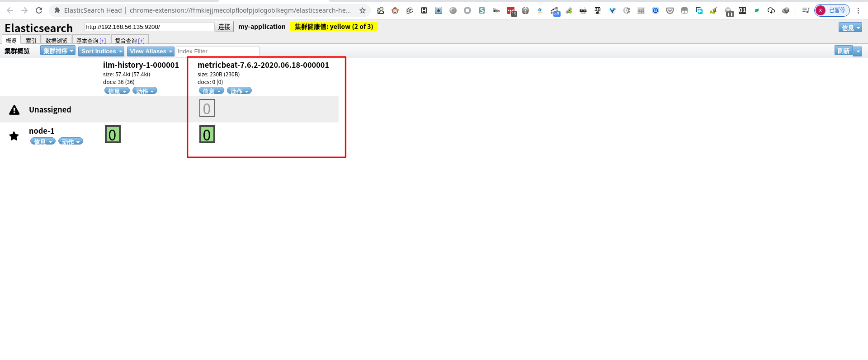The width and height of the screenshot is (868, 360).
Task: Click the [+] link beside 基本查询
Action: point(103,41)
